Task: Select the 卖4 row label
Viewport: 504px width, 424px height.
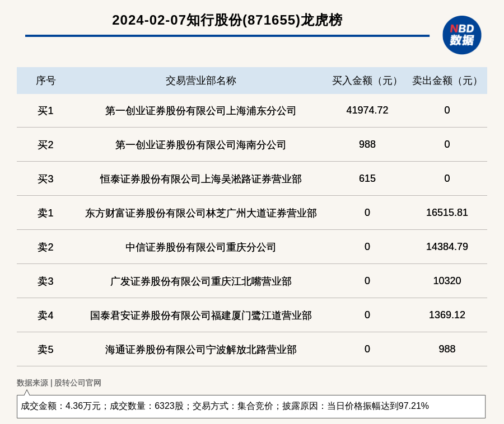Action: coord(45,315)
